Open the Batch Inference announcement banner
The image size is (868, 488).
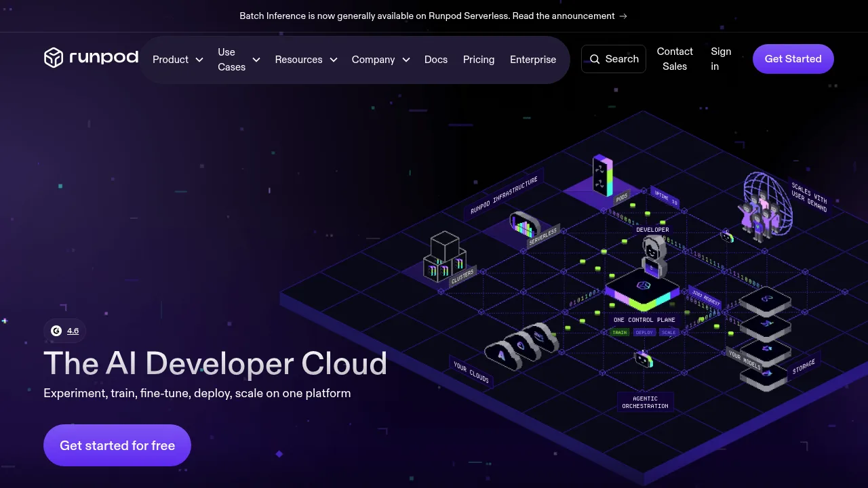pos(433,16)
